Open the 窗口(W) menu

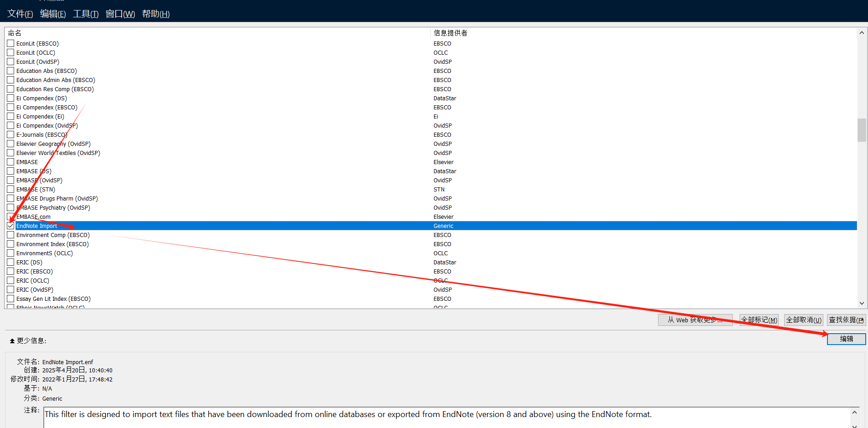[120, 14]
